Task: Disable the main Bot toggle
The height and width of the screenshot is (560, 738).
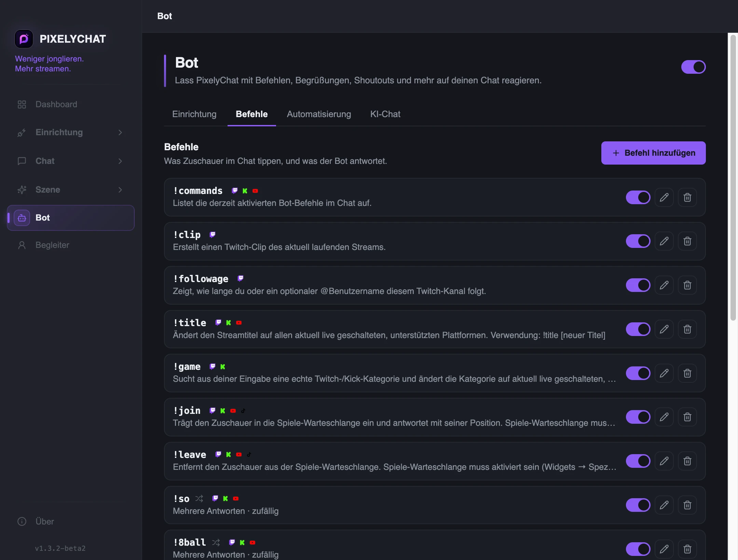Action: 693,67
